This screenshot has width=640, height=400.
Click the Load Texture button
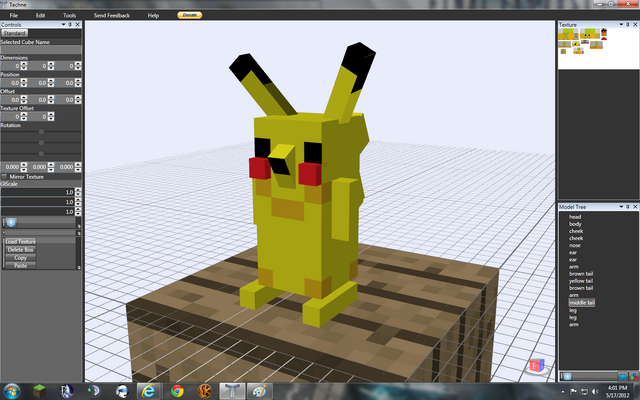click(20, 242)
